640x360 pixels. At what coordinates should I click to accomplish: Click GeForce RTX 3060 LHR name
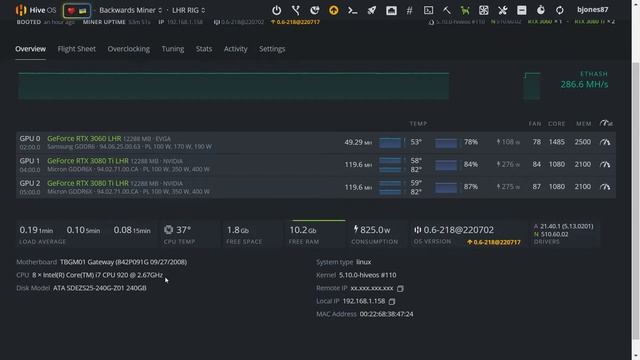click(84, 138)
